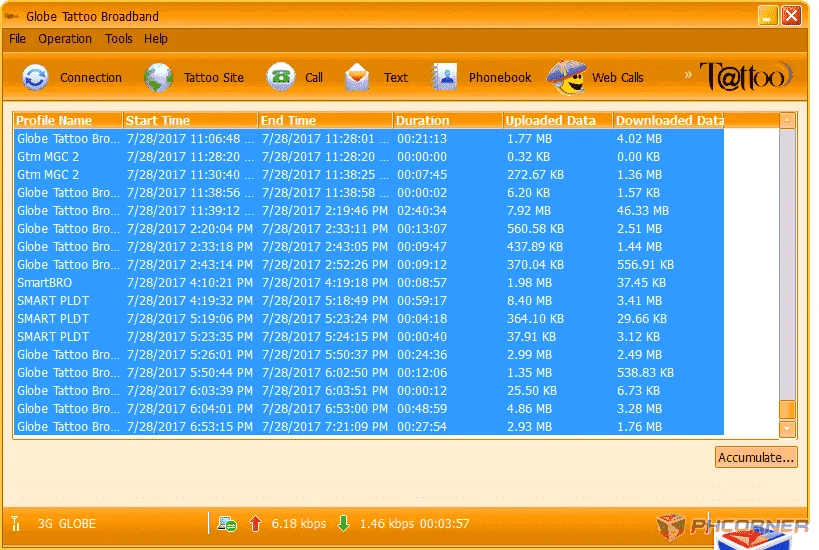Click the red upload arrow icon
Screen dimensions: 819x550
[x=255, y=523]
